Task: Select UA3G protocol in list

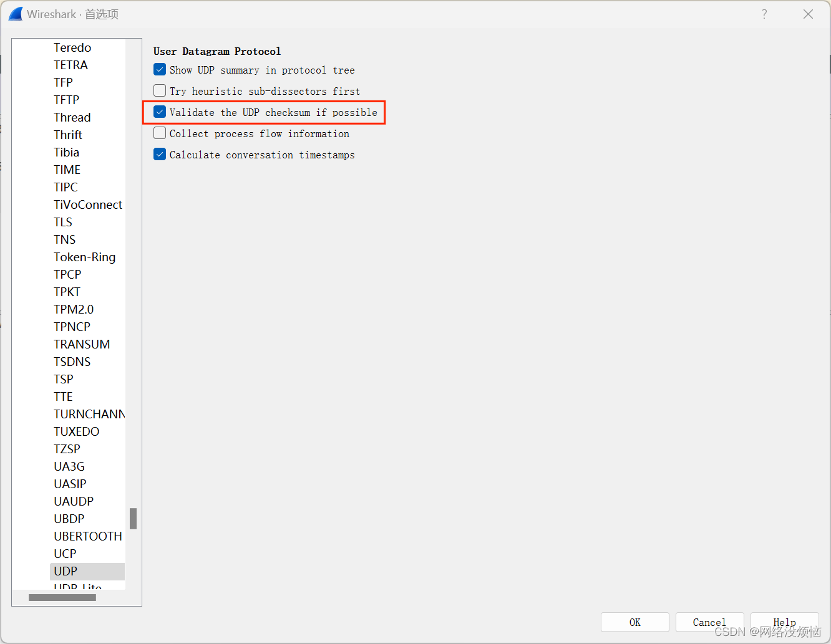Action: [69, 466]
